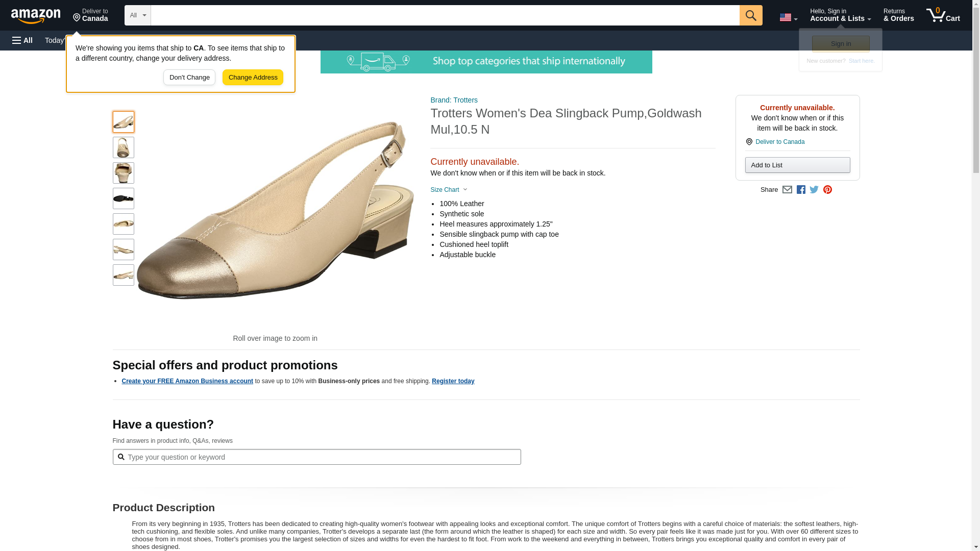Open the search category All dropdown

coord(138,15)
